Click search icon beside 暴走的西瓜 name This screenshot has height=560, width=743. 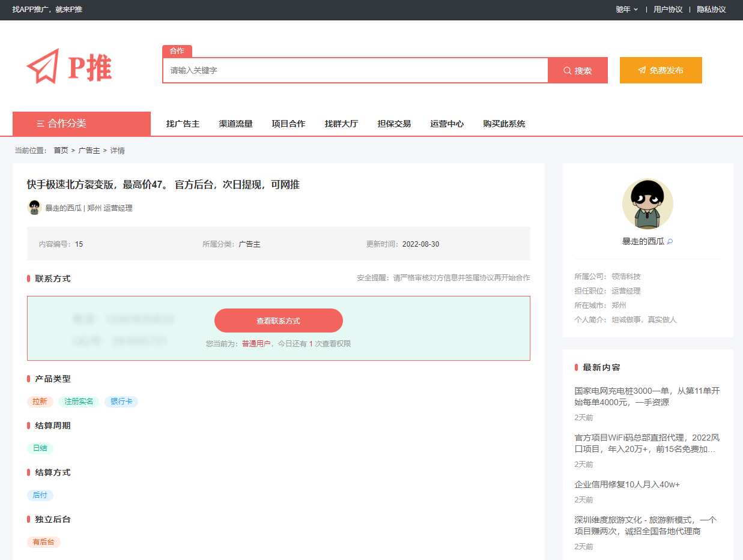tap(670, 242)
